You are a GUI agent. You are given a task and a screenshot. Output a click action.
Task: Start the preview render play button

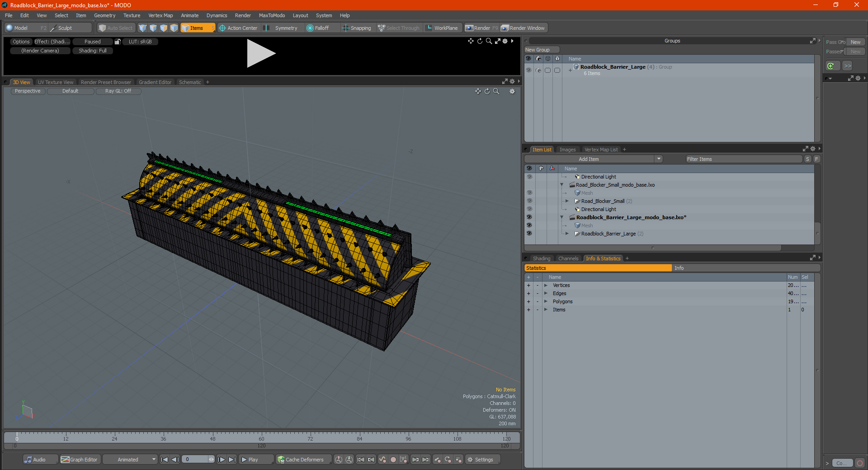[x=260, y=54]
